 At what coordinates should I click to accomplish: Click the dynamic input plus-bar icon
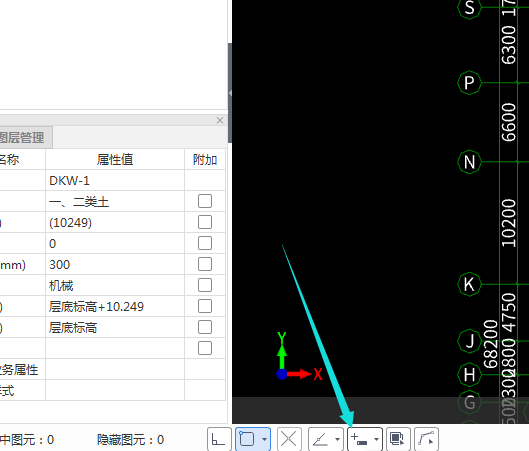click(359, 439)
